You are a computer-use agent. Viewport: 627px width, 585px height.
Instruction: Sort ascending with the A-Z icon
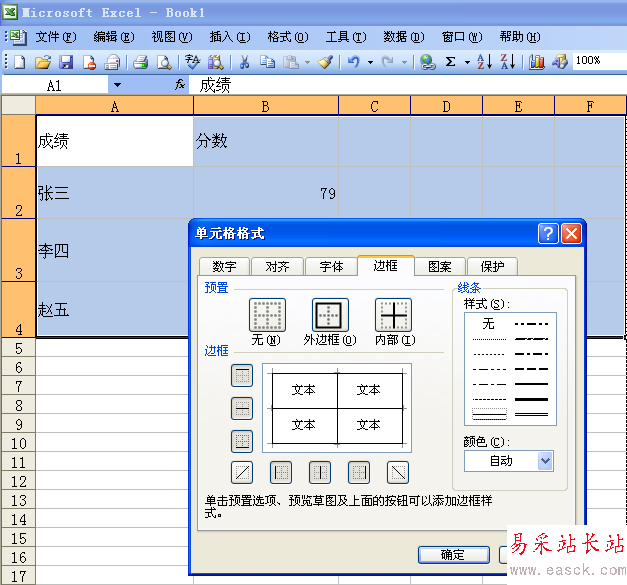point(484,62)
